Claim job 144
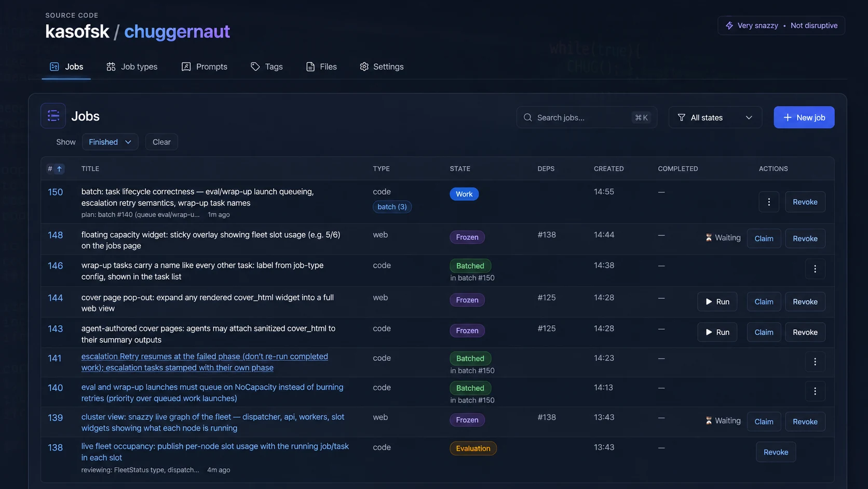 [x=764, y=302]
